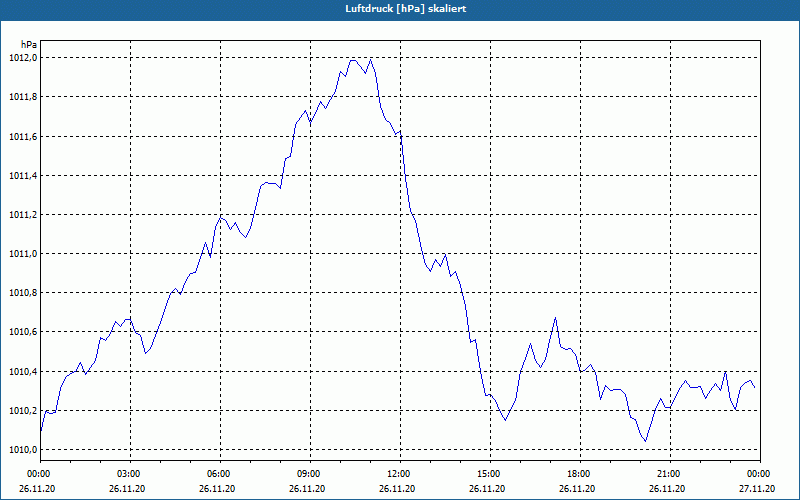Click the '09:00' time axis label
800x500 pixels.
click(310, 474)
